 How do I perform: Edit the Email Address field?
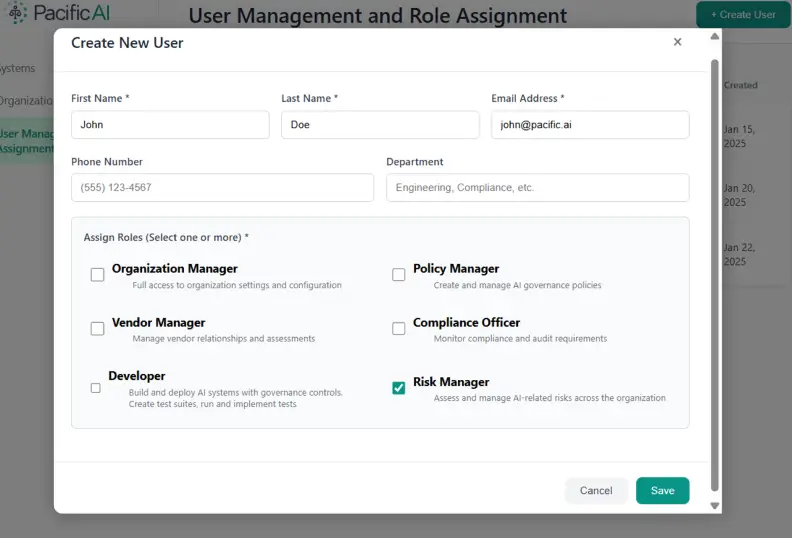pos(590,125)
